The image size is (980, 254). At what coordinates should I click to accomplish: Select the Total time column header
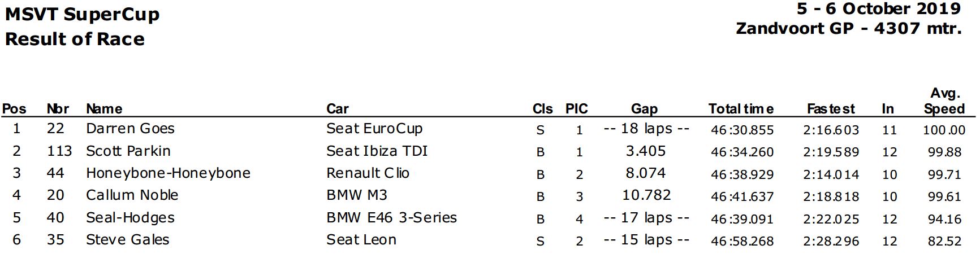point(741,109)
